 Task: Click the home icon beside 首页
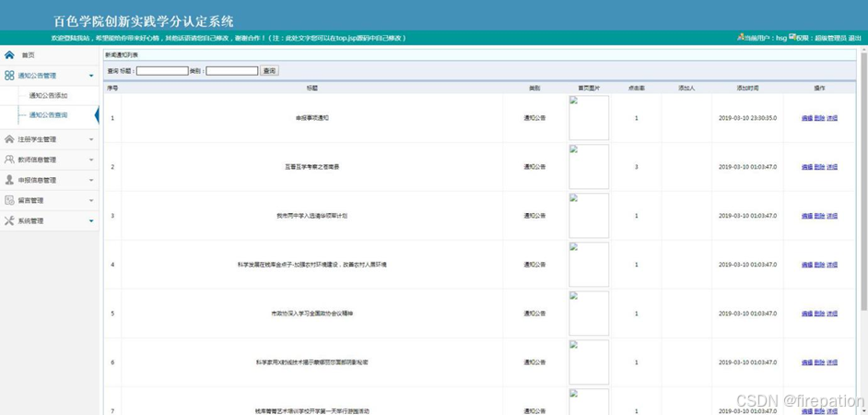click(9, 54)
